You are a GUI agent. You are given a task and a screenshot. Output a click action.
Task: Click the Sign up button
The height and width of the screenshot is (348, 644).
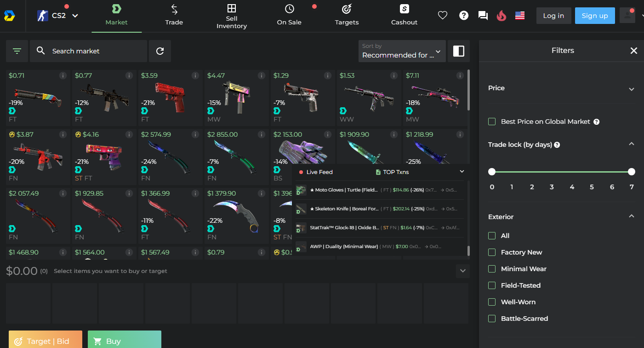point(594,16)
